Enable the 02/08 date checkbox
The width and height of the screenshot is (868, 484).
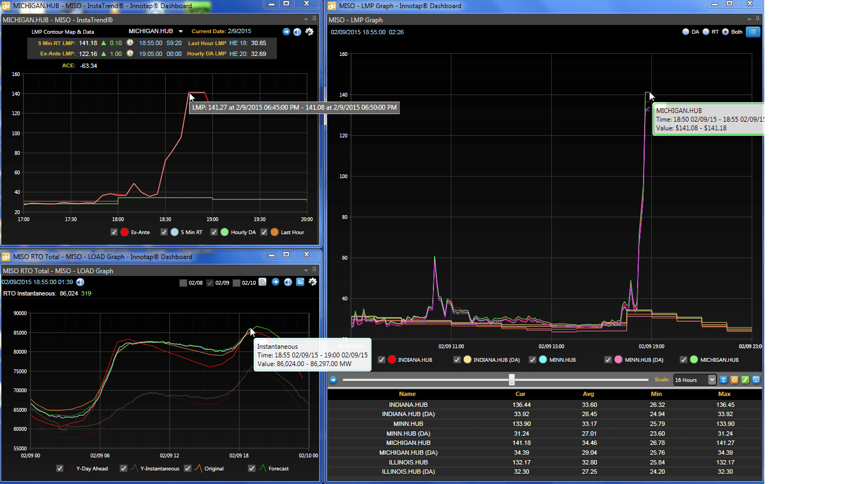pos(183,282)
